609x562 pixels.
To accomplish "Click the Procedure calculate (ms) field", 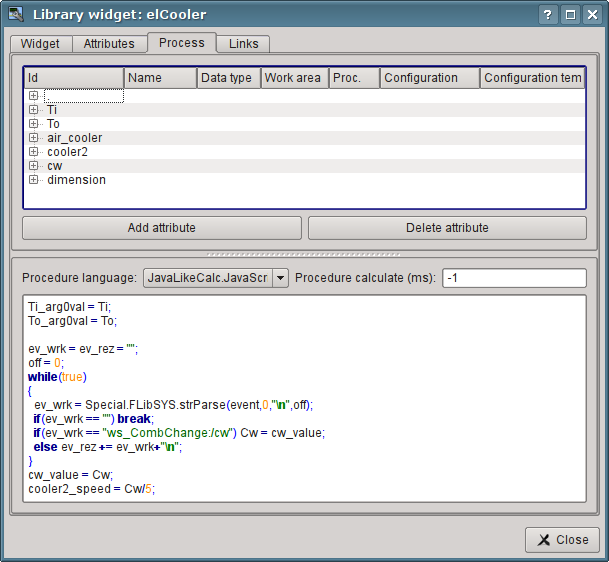I will coord(514,277).
